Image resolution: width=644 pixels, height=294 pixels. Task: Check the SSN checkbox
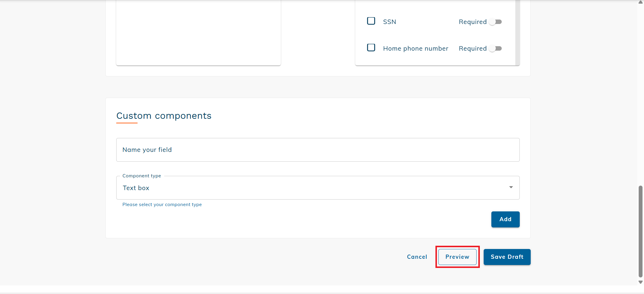[x=371, y=21]
